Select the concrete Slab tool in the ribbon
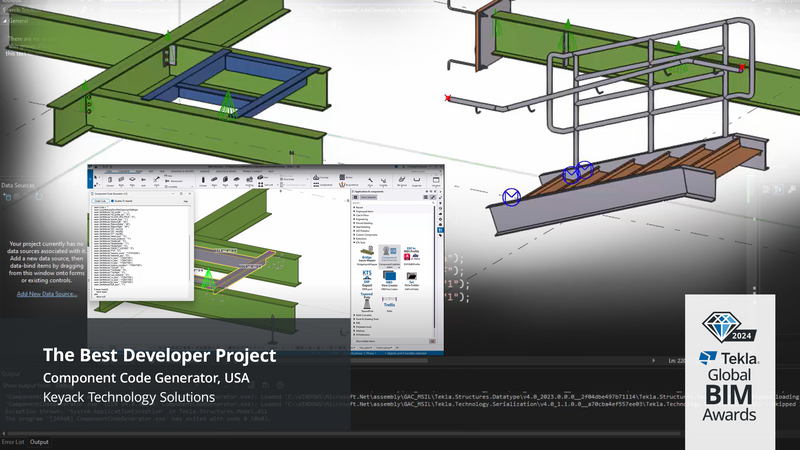This screenshot has height=450, width=800. [x=237, y=182]
